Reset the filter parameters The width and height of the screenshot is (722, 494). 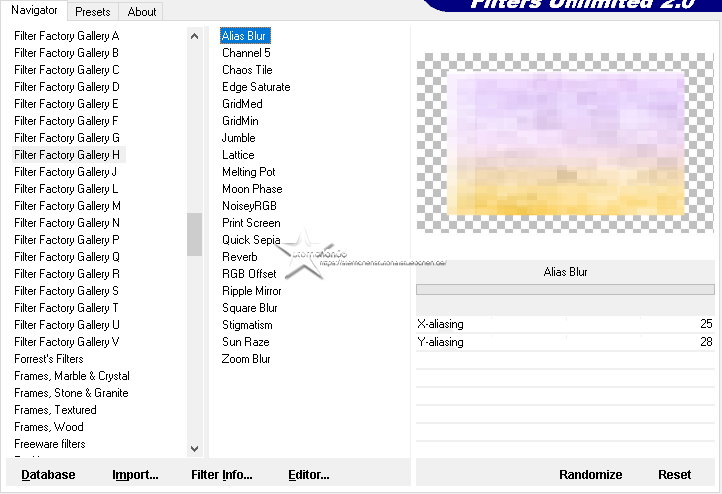click(x=674, y=475)
